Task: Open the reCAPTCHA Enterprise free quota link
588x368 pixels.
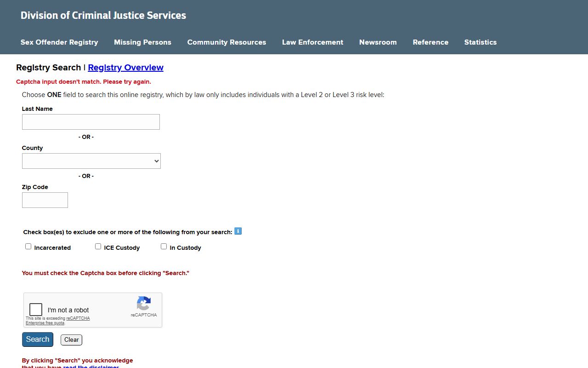Action: pos(57,321)
